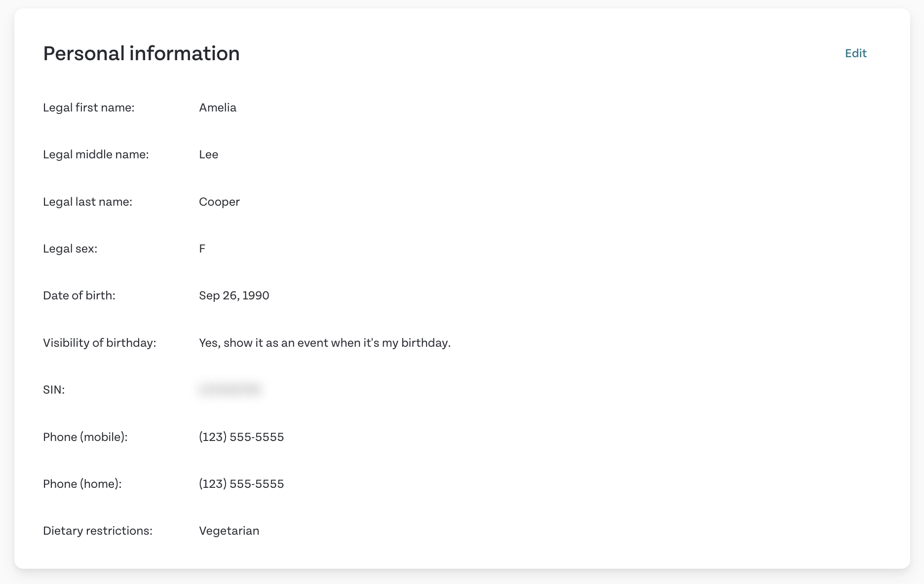Select the mobile phone number value
Image resolution: width=924 pixels, height=584 pixels.
pos(241,437)
